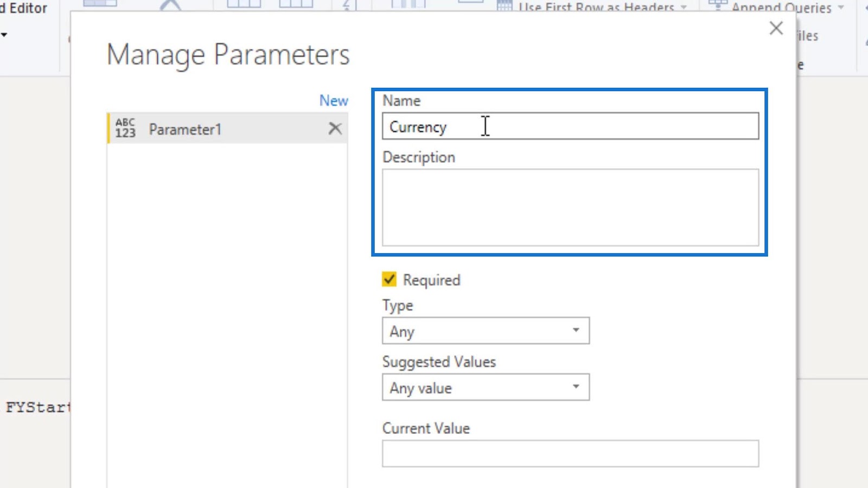Click the FYStart text in the formula area
Viewport: 868px width, 488px height.
point(37,407)
